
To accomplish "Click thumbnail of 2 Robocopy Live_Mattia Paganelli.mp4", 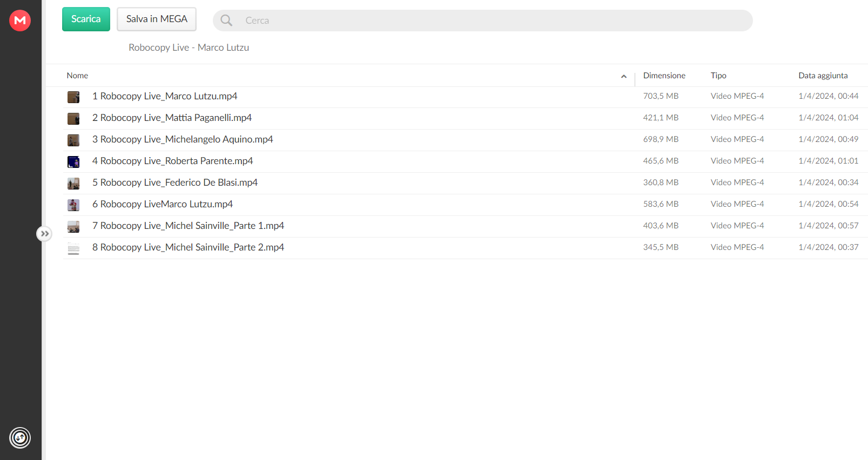I will click(x=73, y=118).
